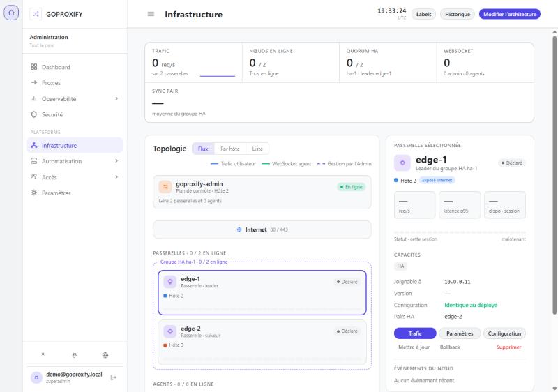558x392 pixels.
Task: Click the edge-1 card gateway icon
Action: pyautogui.click(x=170, y=282)
